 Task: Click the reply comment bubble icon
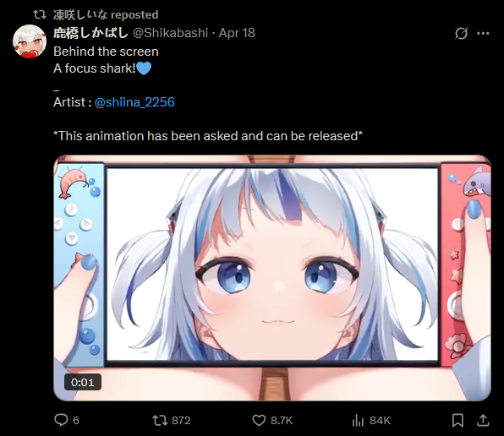coord(61,420)
